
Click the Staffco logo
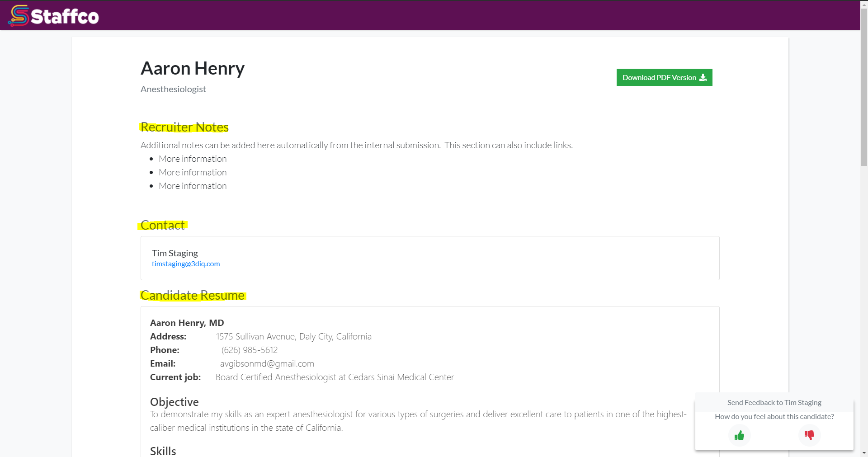click(53, 16)
